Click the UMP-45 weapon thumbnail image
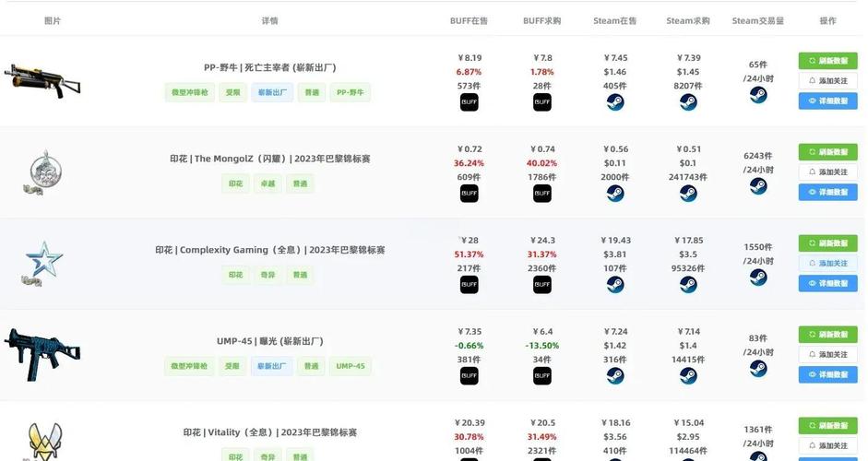The image size is (868, 461). coord(42,354)
